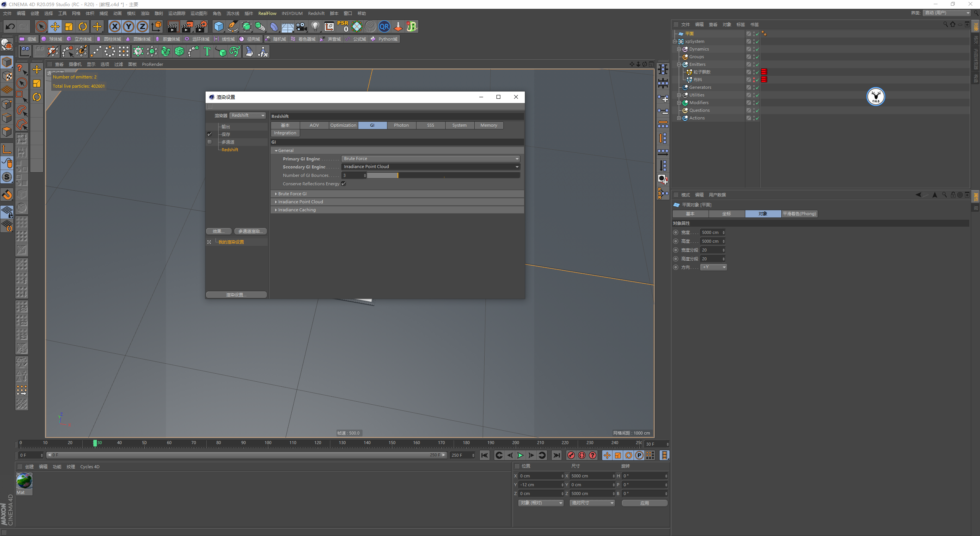The height and width of the screenshot is (536, 980).
Task: Open the Primary GI Engine dropdown
Action: click(x=431, y=159)
